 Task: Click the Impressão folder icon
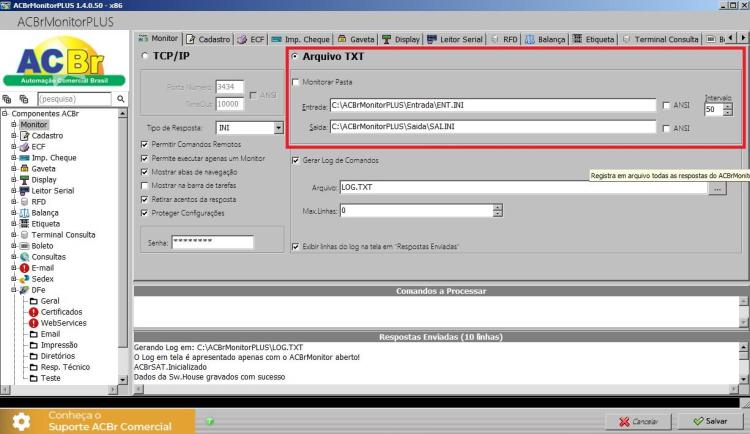point(33,345)
